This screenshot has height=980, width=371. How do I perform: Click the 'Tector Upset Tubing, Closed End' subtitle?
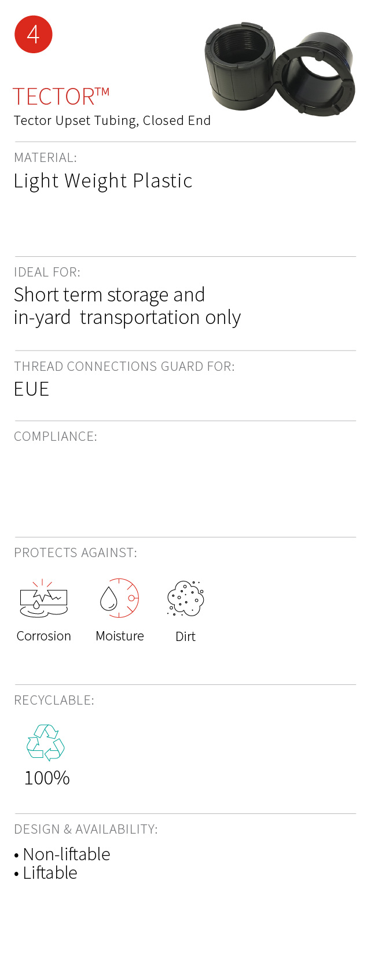(112, 121)
